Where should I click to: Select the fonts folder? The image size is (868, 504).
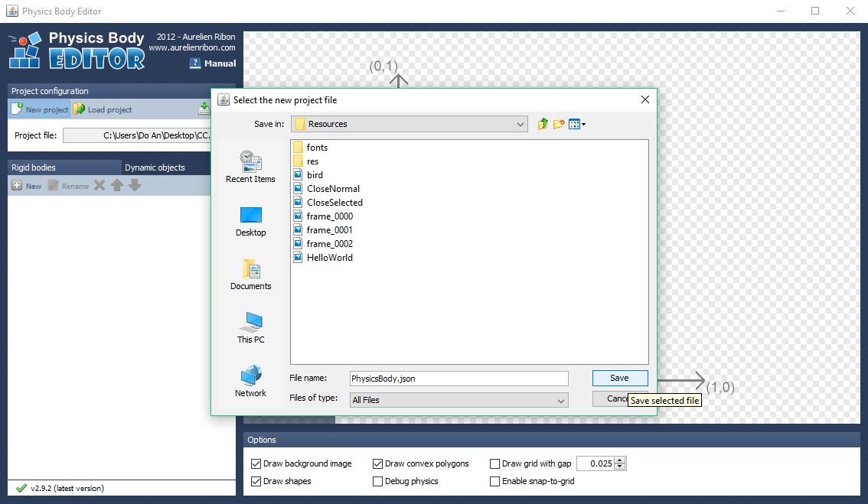coord(311,147)
